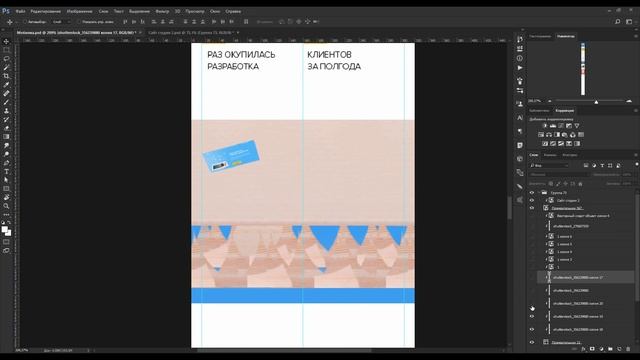
Task: Create a new group via folder icon
Action: [x=610, y=349]
